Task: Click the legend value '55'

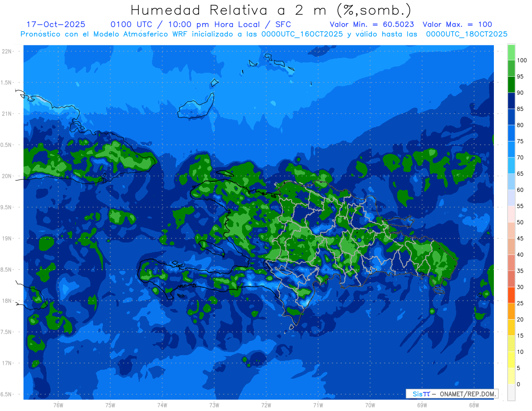Action: pos(520,206)
